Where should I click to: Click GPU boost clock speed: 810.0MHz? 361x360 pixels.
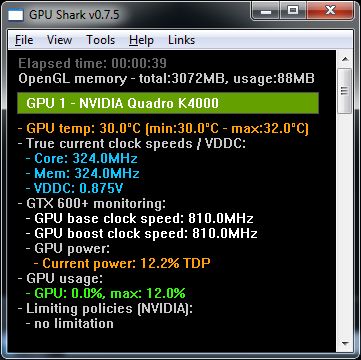click(x=142, y=233)
